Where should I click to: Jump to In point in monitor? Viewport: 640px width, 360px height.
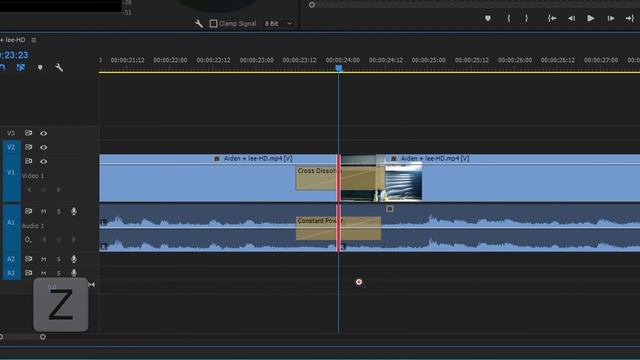[552, 18]
